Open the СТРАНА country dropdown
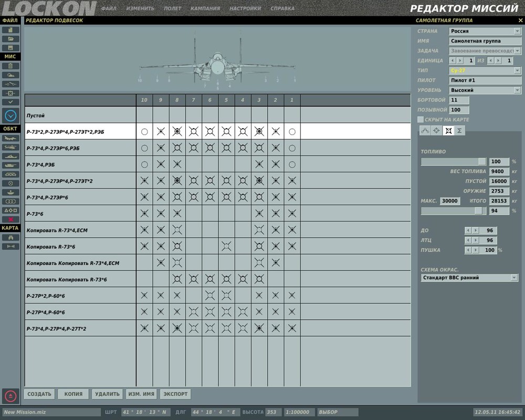 coord(517,31)
